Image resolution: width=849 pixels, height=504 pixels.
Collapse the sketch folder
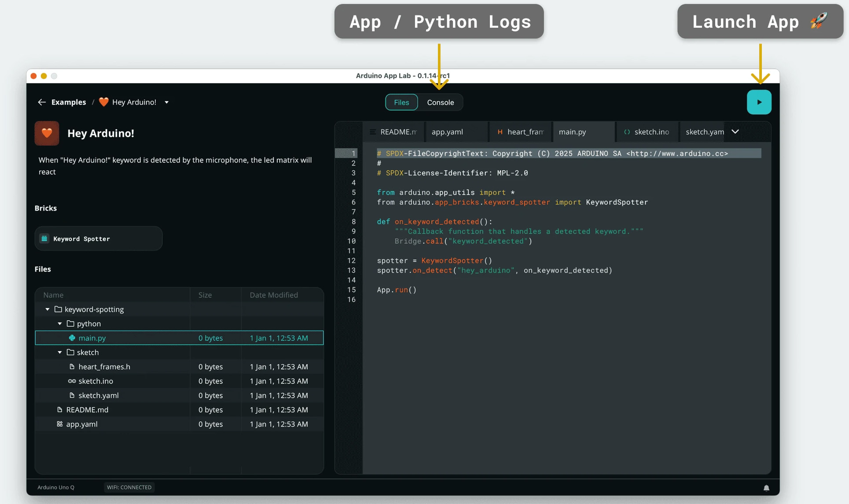point(60,352)
